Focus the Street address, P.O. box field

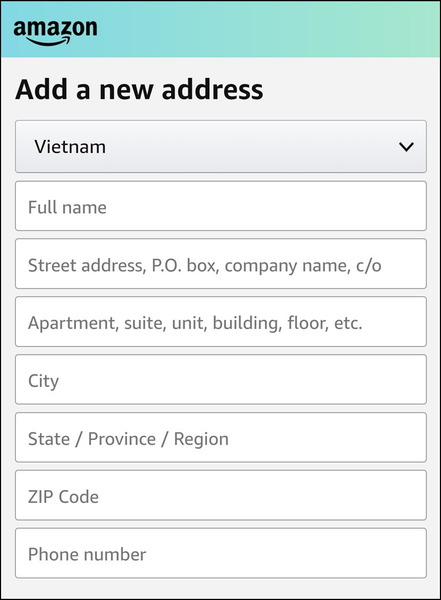click(x=221, y=264)
